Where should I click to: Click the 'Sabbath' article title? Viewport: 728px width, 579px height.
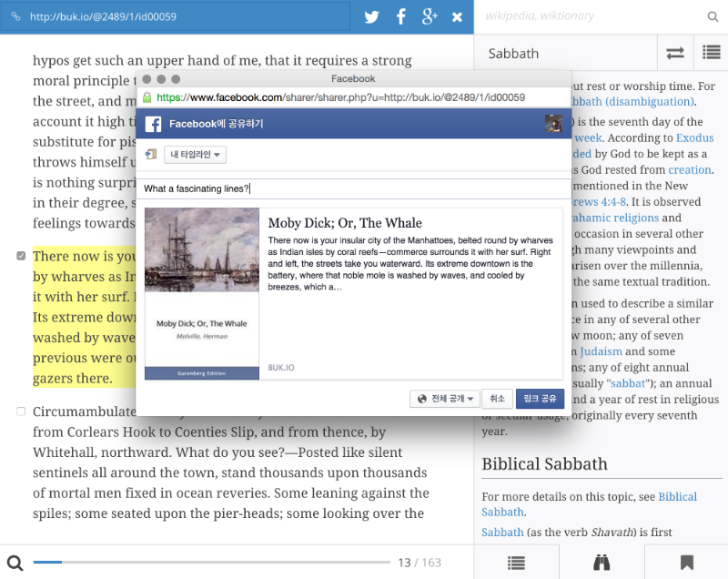click(513, 54)
